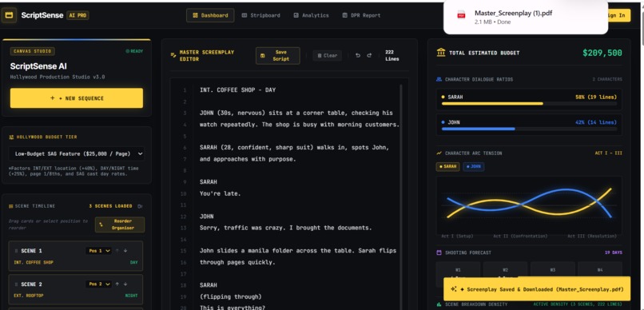Click the Scene 2 EXT. ROOFTOP card

76,289
